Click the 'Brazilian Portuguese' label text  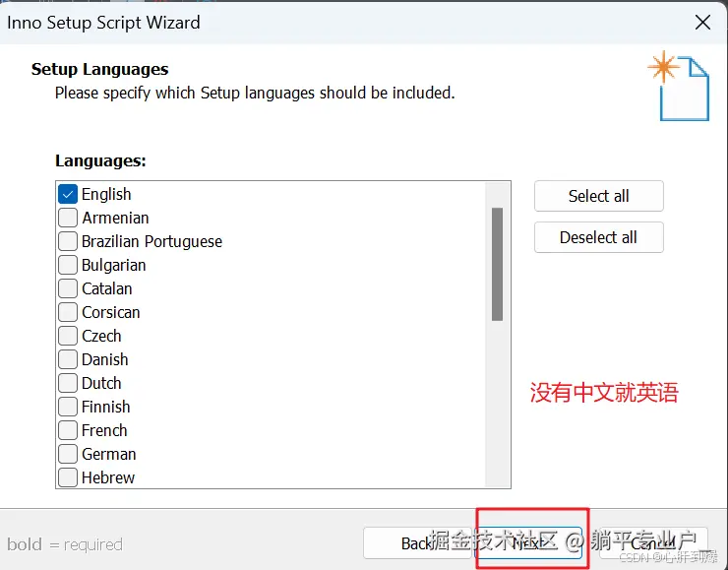point(152,241)
